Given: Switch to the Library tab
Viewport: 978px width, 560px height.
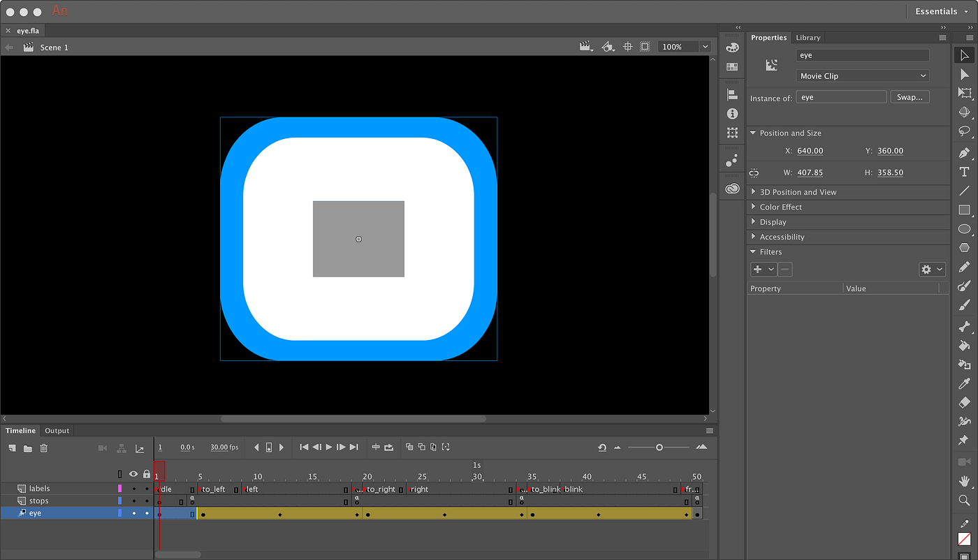Looking at the screenshot, I should pyautogui.click(x=808, y=38).
